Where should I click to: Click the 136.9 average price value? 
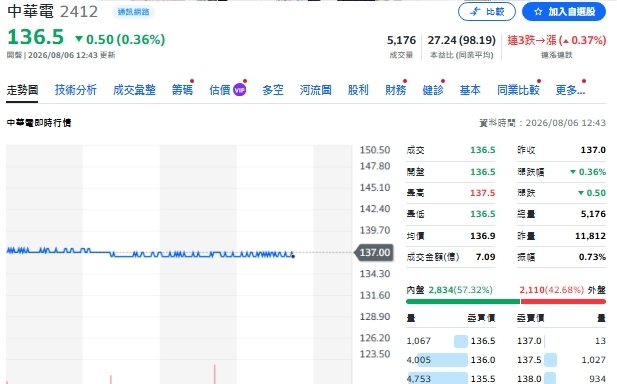pos(483,236)
